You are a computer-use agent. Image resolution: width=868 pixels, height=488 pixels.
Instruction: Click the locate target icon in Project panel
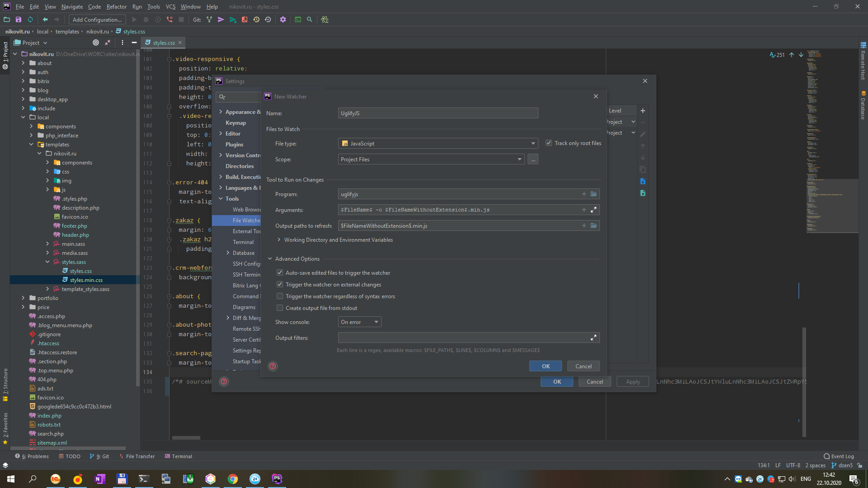pyautogui.click(x=96, y=42)
